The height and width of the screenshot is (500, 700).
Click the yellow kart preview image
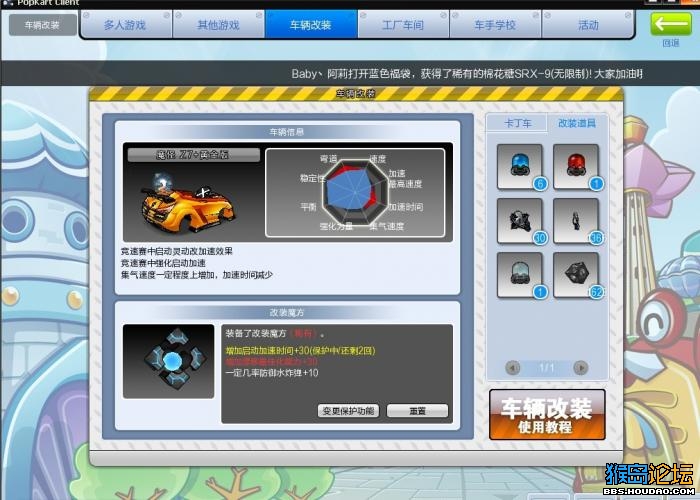tap(188, 206)
